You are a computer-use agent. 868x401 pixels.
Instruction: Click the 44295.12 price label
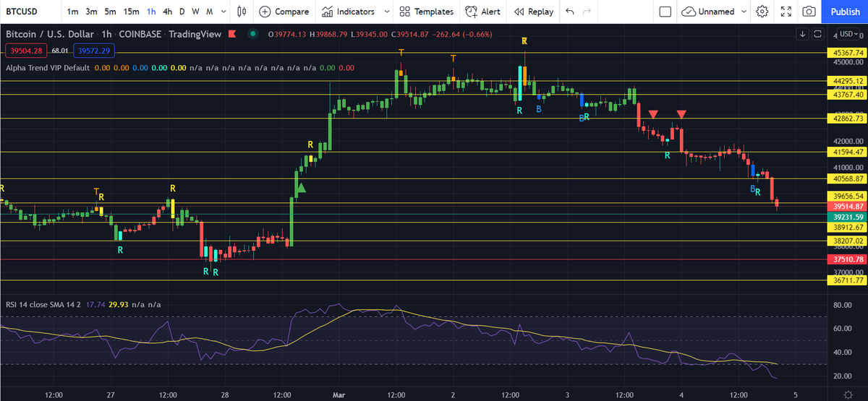[846, 81]
